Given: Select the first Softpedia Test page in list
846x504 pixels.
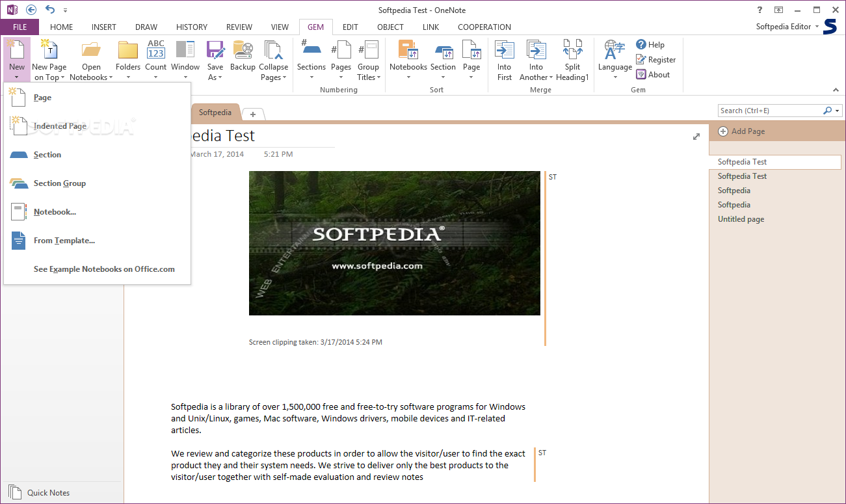Looking at the screenshot, I should (x=775, y=162).
